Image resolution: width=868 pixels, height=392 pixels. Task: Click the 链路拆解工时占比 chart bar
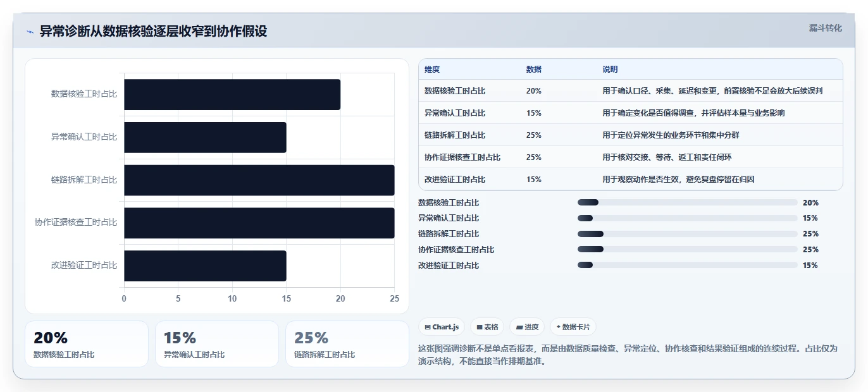259,180
